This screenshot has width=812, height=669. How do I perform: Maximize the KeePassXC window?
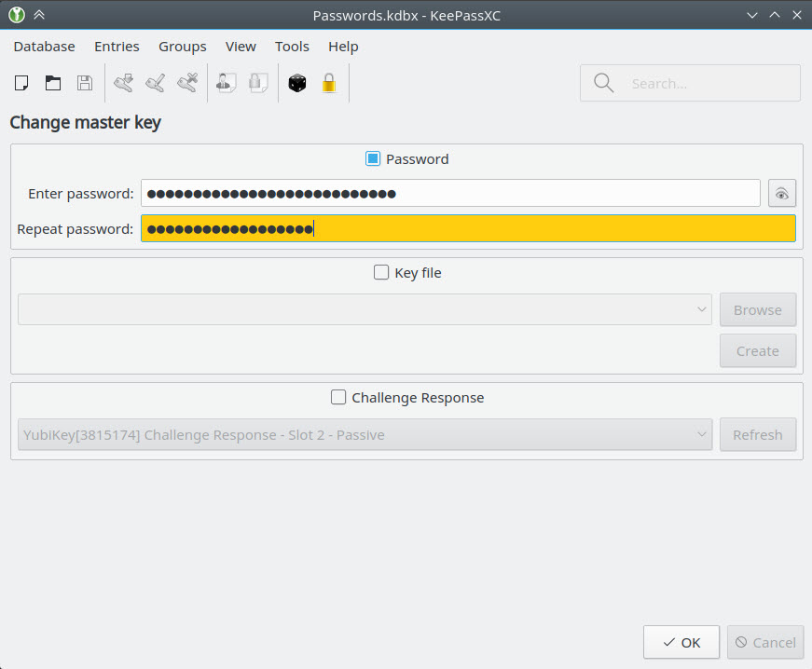click(775, 15)
